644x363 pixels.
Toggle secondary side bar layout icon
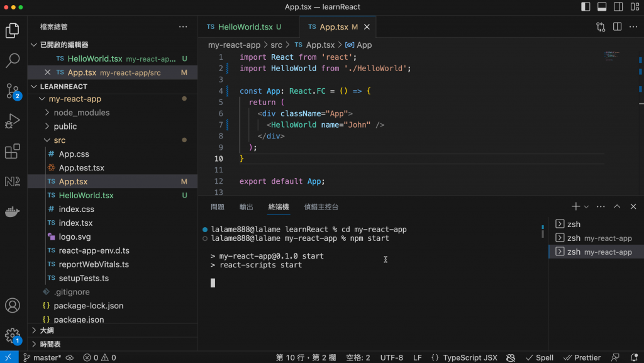[x=618, y=6]
